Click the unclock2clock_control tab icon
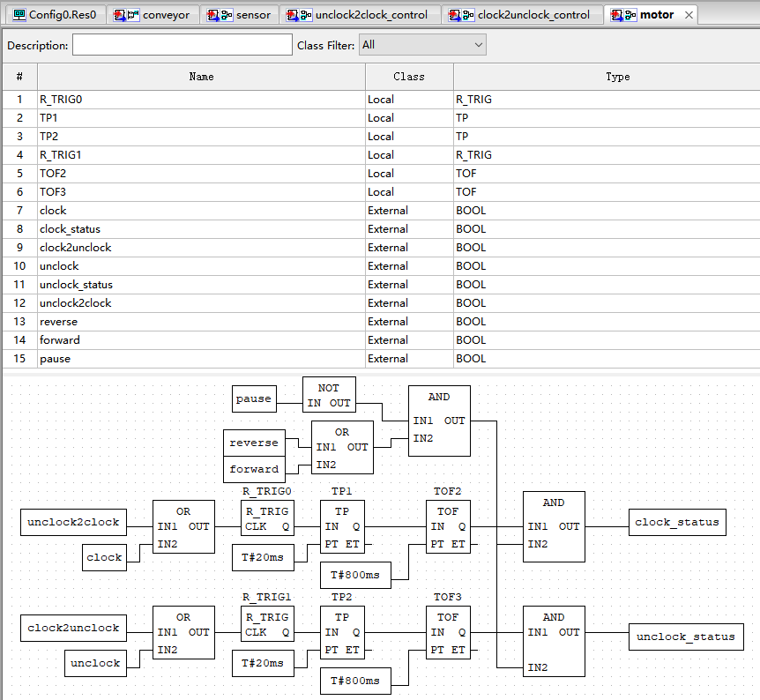This screenshot has height=700, width=760. pyautogui.click(x=299, y=15)
